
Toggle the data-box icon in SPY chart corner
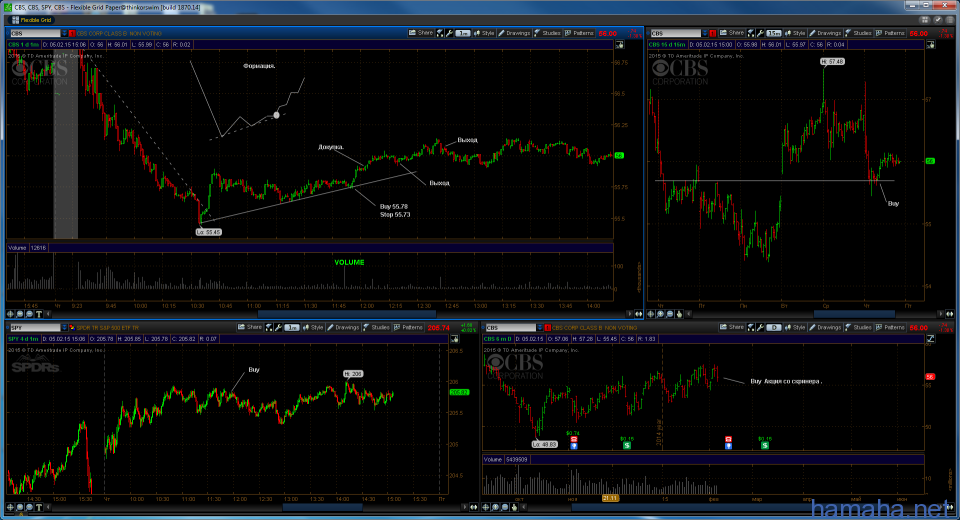point(454,339)
